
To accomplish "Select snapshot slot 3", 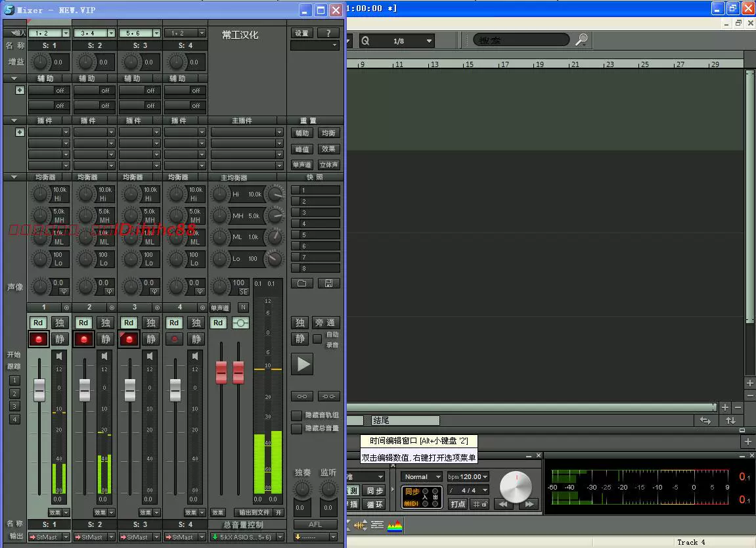I will (x=316, y=212).
